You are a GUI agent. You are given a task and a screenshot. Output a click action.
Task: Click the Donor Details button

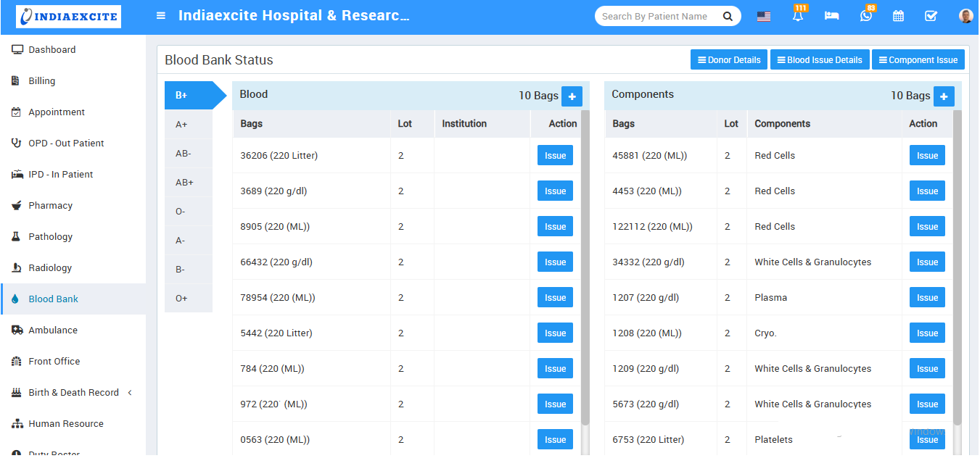(x=728, y=60)
